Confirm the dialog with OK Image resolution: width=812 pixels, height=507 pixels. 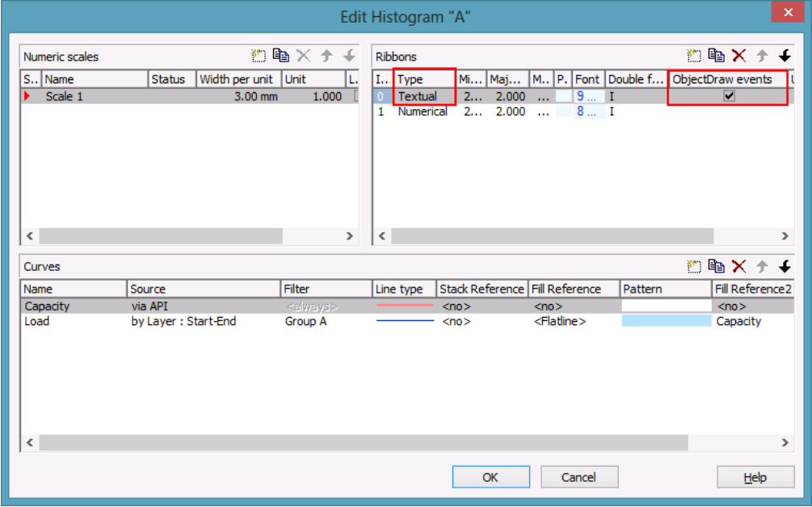[x=490, y=477]
